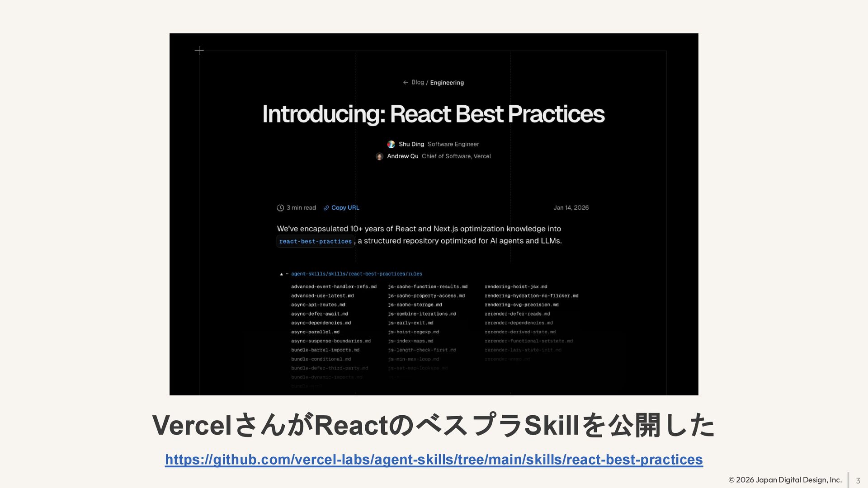Open async-parallel.md in the file list
This screenshot has height=488, width=868.
315,332
